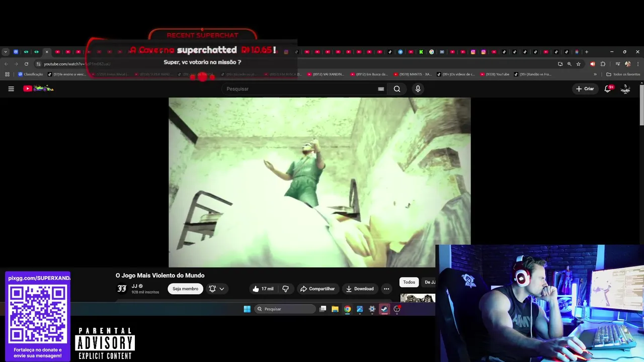Open the recommended video thumbnail under Todos
This screenshot has height=362, width=644.
pyautogui.click(x=418, y=298)
